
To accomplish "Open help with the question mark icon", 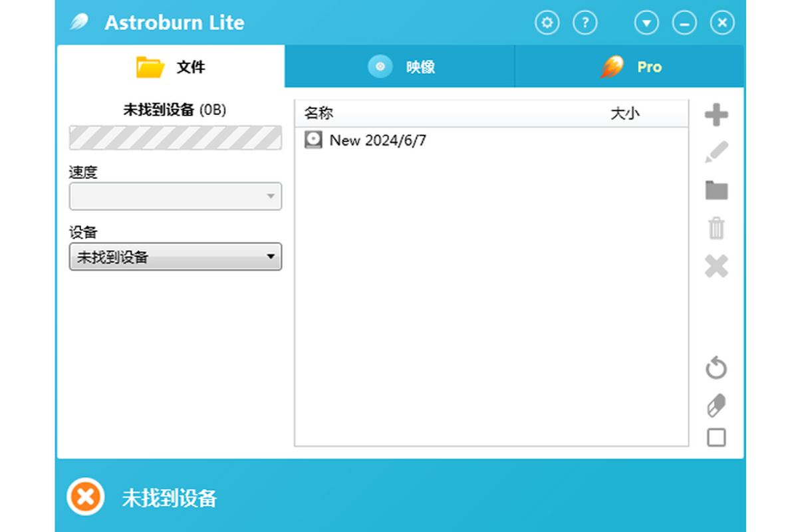I will 585,23.
